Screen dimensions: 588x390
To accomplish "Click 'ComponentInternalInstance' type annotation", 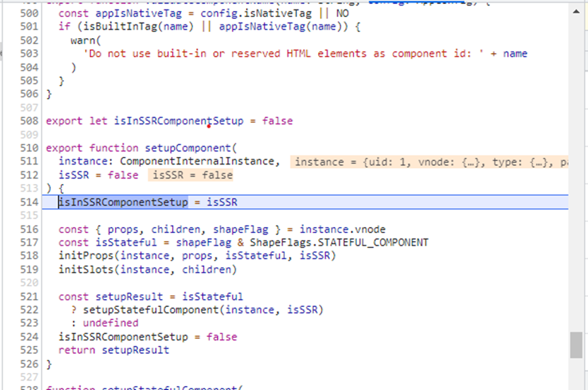I will [197, 162].
